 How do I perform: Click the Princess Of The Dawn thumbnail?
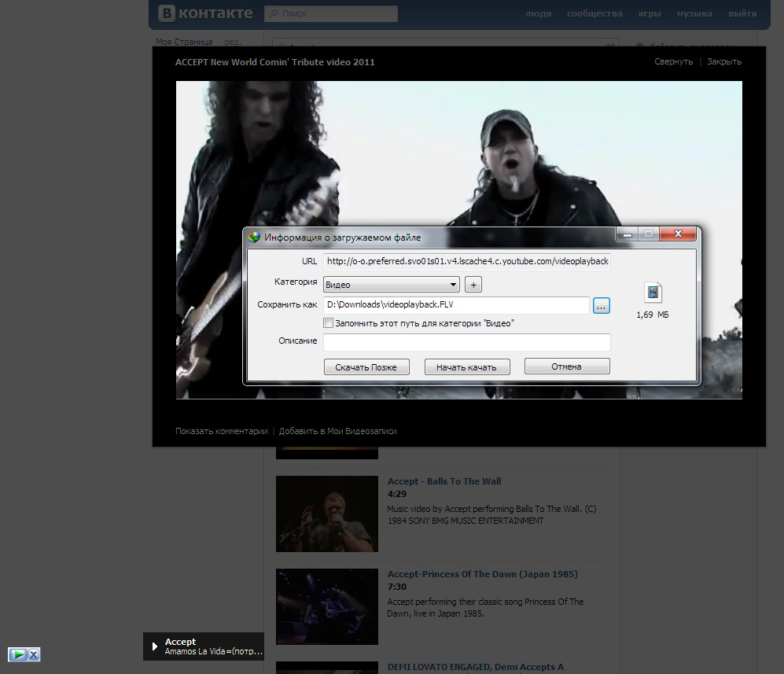coord(327,606)
